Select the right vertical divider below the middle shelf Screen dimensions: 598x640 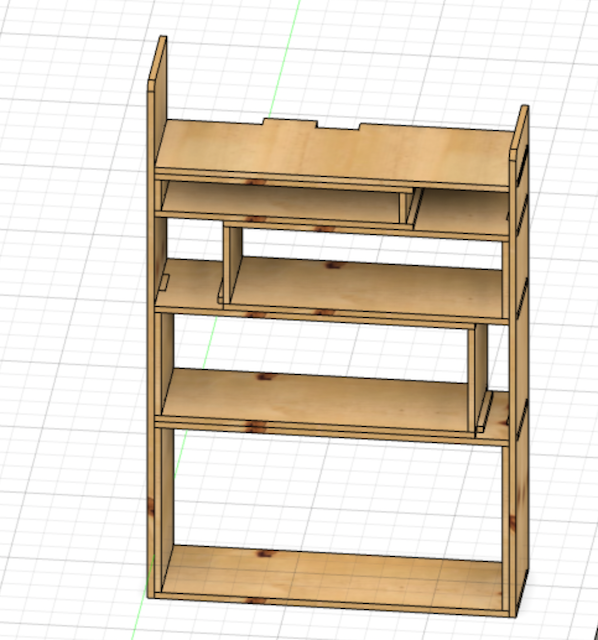[478, 378]
